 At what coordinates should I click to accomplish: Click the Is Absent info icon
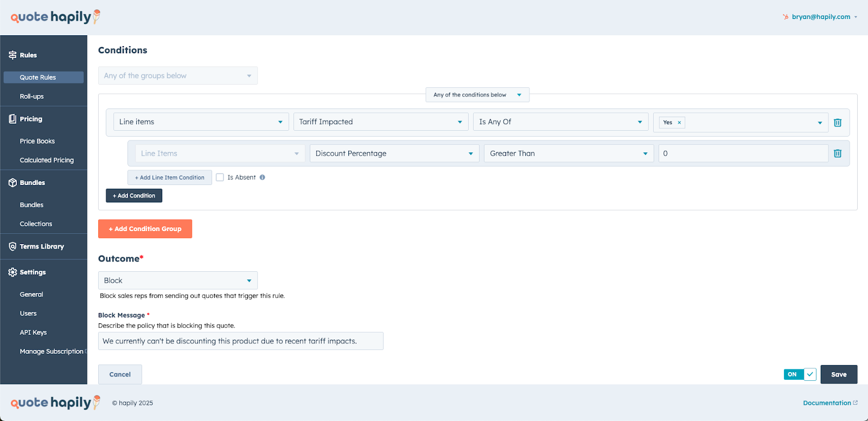[x=263, y=177]
